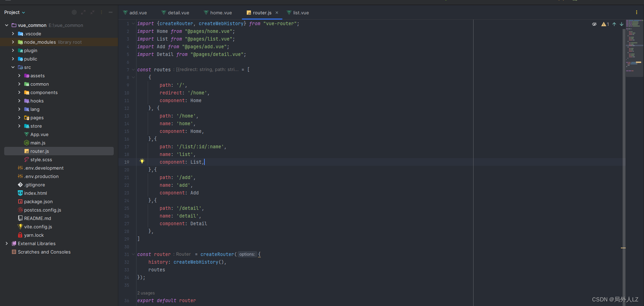The image size is (644, 306).
Task: Click the Select Opened File target icon
Action: point(74,12)
